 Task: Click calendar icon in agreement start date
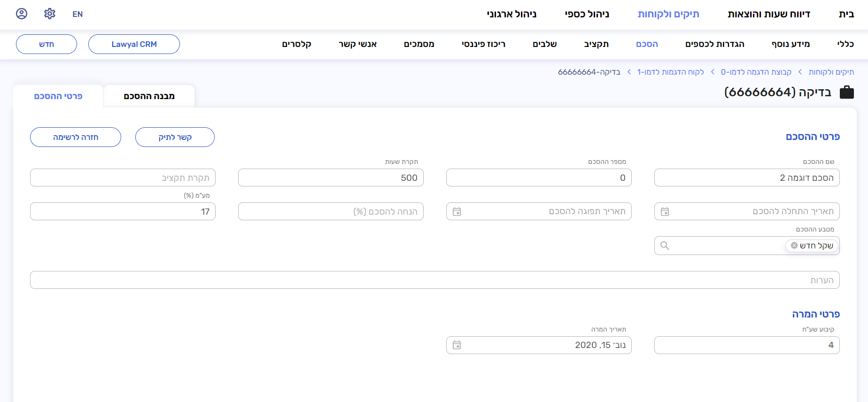pyautogui.click(x=665, y=212)
